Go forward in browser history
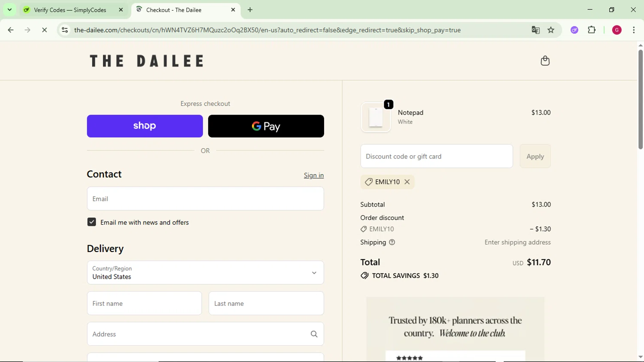Image resolution: width=644 pixels, height=362 pixels. point(27,30)
